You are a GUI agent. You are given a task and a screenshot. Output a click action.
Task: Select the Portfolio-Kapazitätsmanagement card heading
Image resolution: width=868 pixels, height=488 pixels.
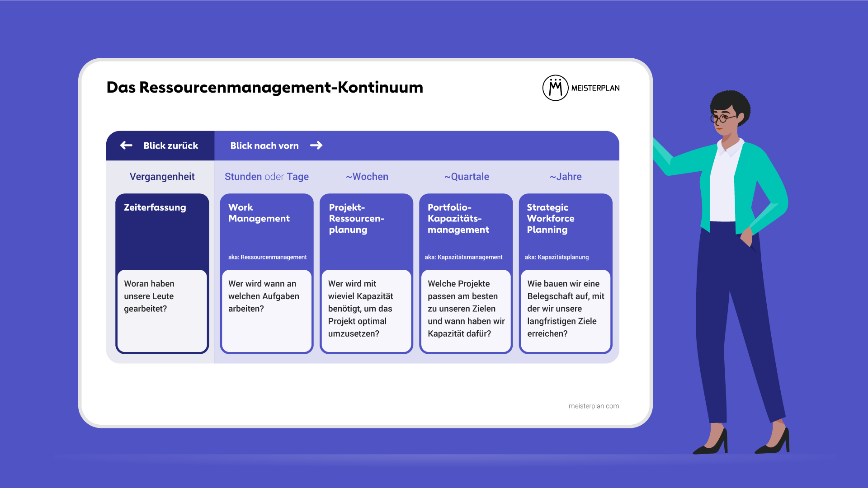[x=458, y=219]
